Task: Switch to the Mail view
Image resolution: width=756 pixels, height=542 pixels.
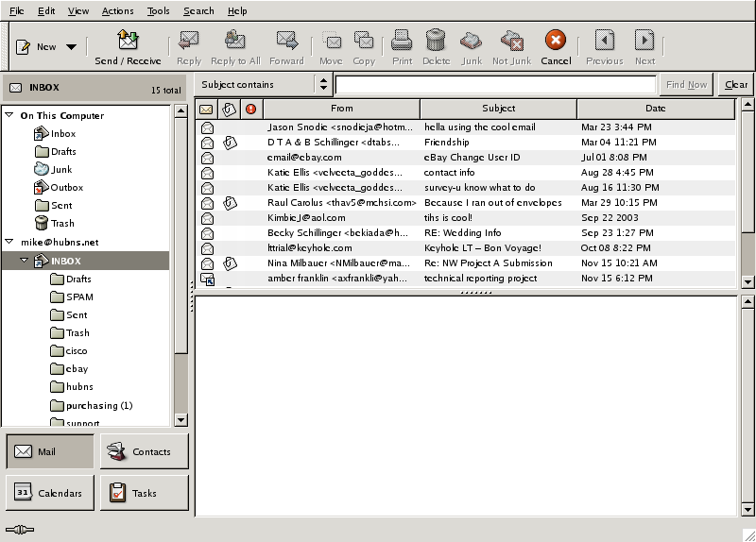Action: click(50, 451)
